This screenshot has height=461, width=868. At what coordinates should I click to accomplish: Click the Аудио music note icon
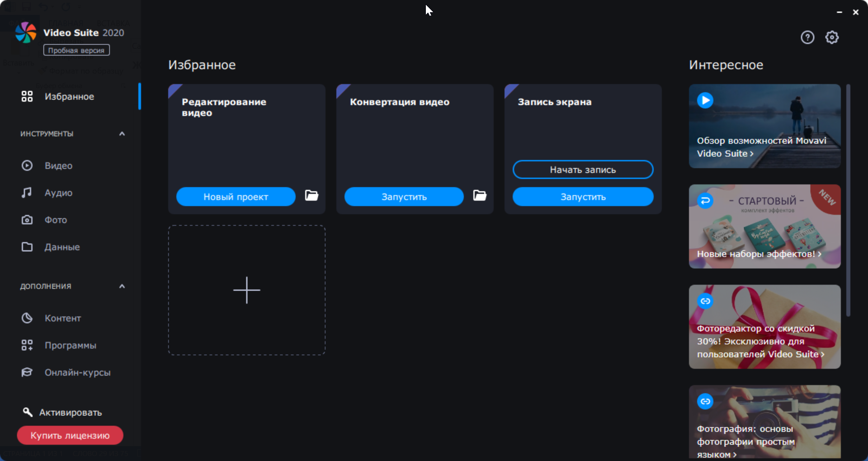click(x=27, y=193)
